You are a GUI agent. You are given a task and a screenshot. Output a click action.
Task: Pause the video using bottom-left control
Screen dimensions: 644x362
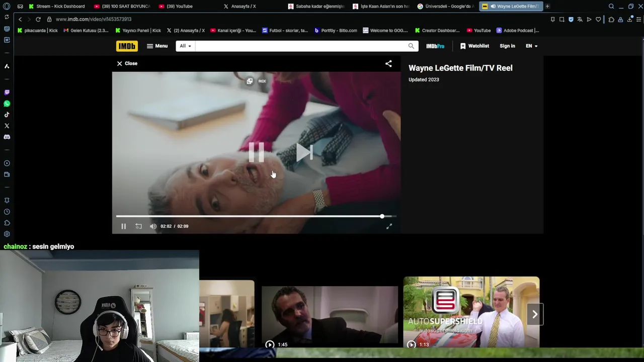coord(123,226)
